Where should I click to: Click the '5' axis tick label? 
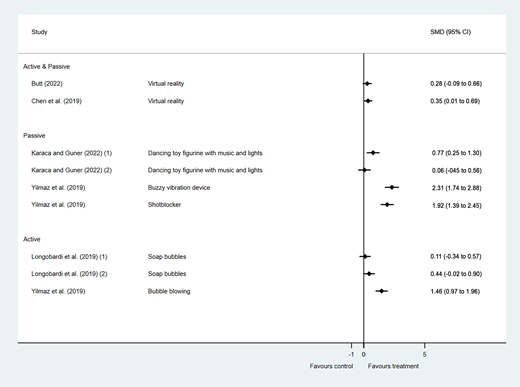coord(424,354)
